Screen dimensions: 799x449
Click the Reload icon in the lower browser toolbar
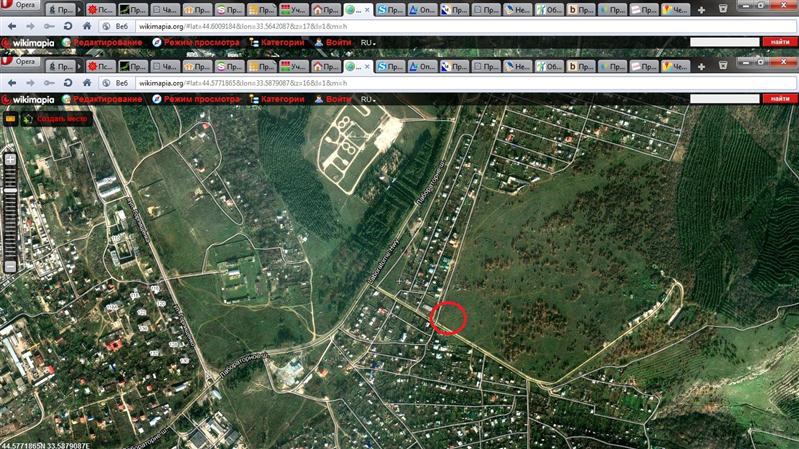[67, 82]
